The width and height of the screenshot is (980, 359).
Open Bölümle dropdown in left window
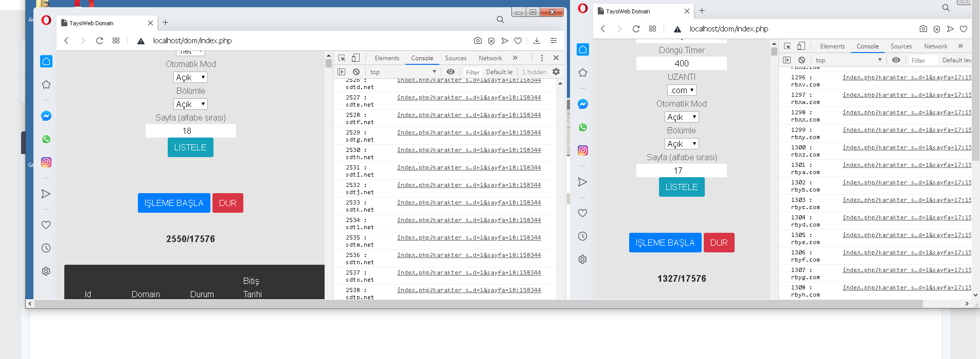[x=190, y=104]
